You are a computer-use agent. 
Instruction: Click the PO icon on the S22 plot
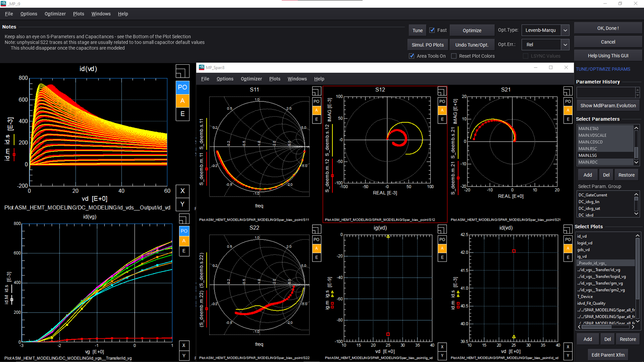point(316,239)
